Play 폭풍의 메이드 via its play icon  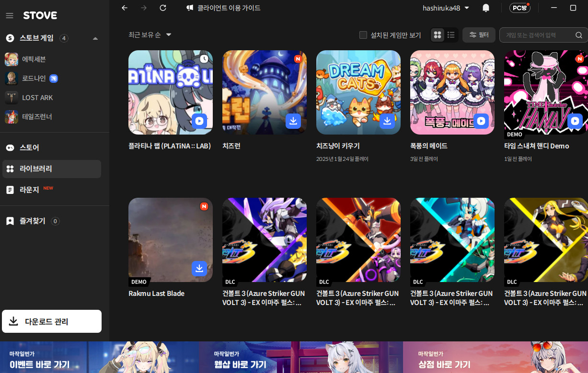(x=481, y=121)
